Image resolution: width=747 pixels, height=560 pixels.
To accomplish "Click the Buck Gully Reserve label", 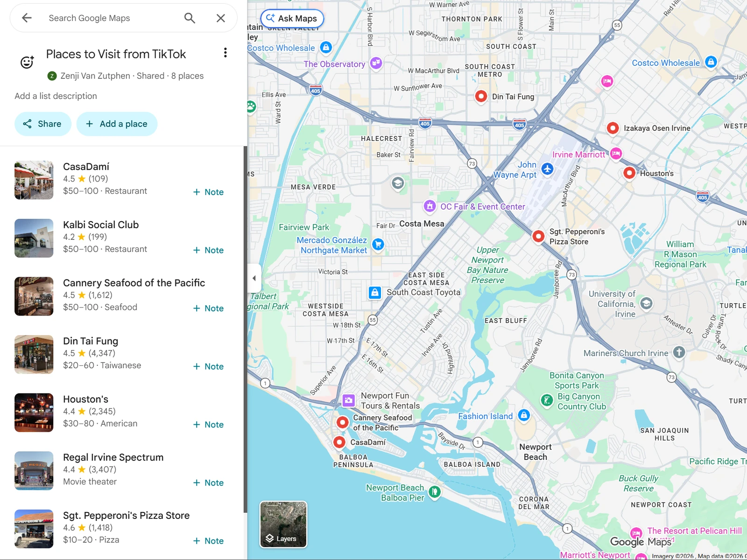I will pos(638,483).
